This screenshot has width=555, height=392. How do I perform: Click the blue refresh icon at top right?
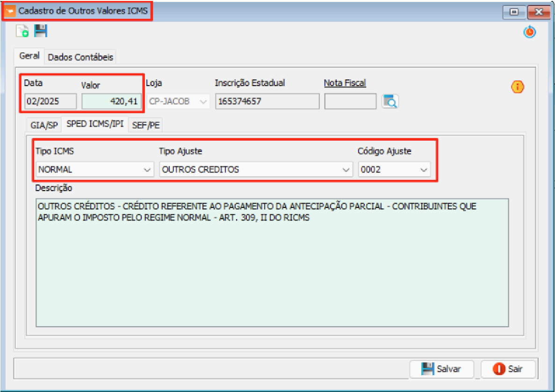pos(529,32)
